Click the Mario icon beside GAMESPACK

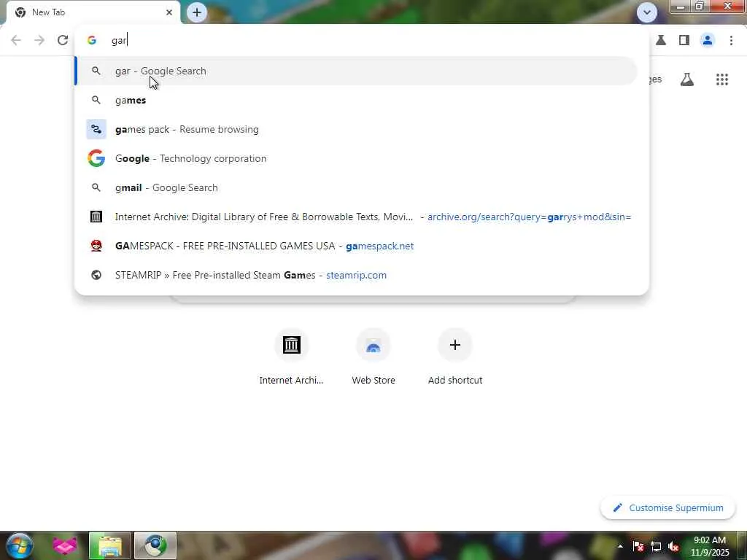[x=96, y=246]
